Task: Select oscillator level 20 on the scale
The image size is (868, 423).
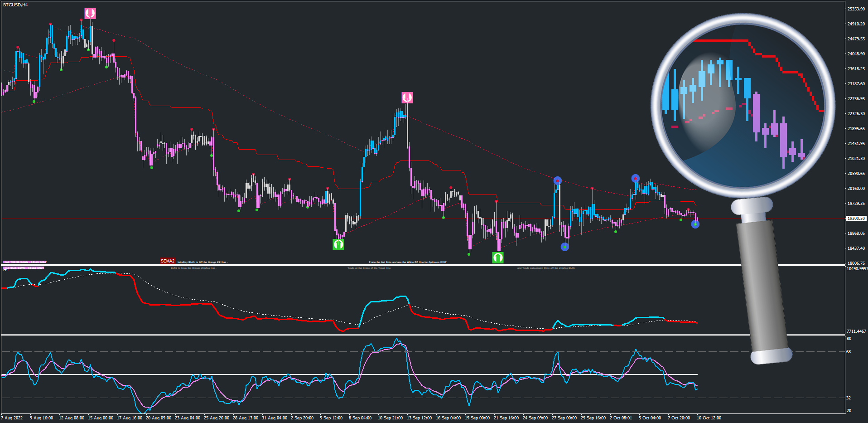Action: pyautogui.click(x=849, y=411)
